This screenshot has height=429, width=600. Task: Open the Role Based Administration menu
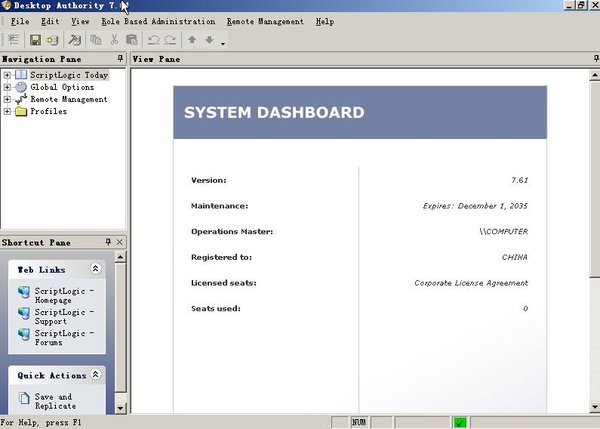pos(158,21)
